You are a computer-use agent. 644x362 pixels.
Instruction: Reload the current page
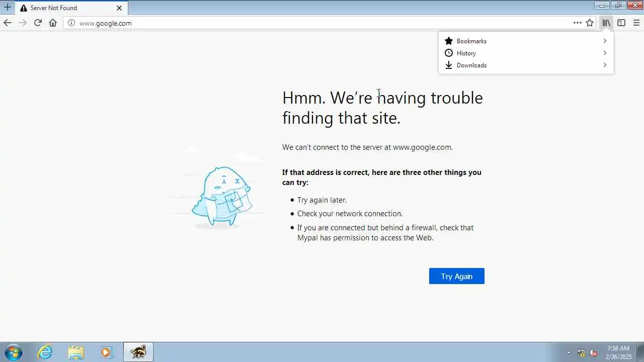[x=38, y=23]
